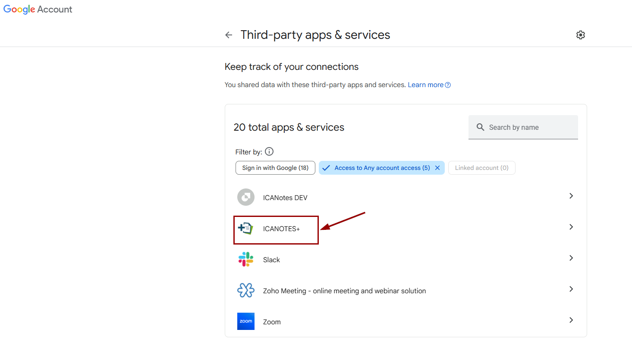
Task: Open settings gear for third-party apps
Action: 581,35
